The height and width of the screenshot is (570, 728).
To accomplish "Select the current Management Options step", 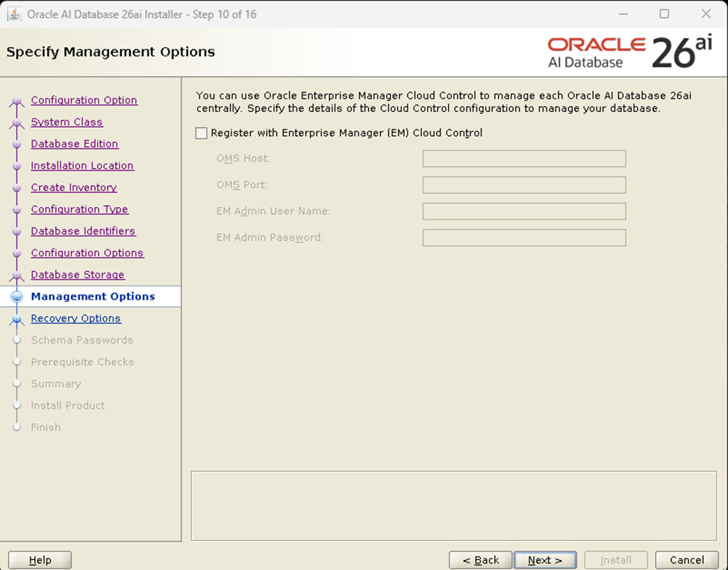I will click(x=93, y=297).
